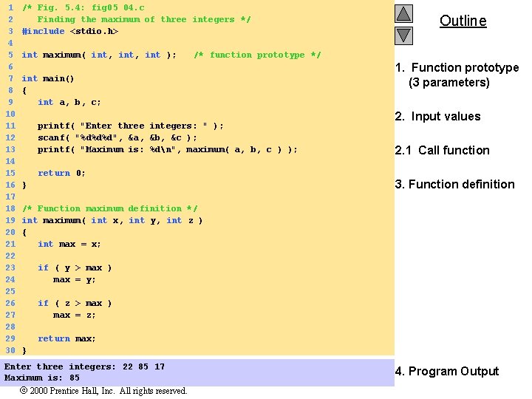Click the Prentice Hall copyright notice
The width and height of the screenshot is (532, 399).
103,391
